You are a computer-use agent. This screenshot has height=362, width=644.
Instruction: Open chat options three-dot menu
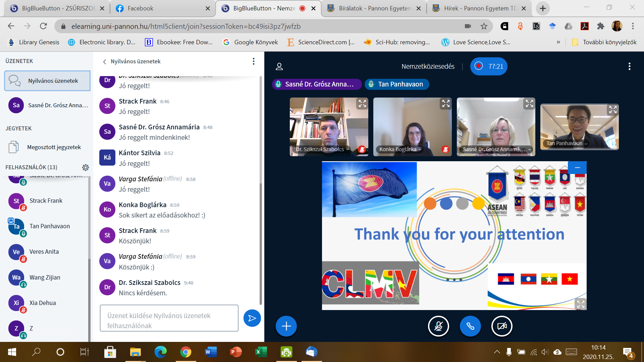(x=254, y=61)
